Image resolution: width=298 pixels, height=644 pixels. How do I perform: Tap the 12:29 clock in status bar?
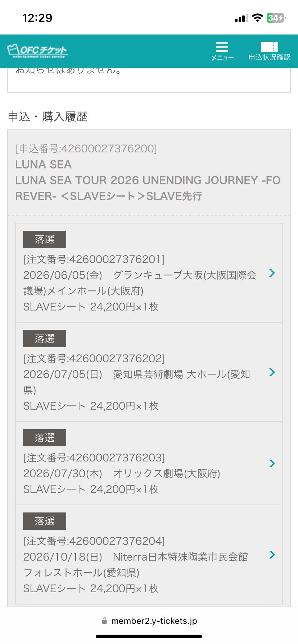(x=37, y=18)
